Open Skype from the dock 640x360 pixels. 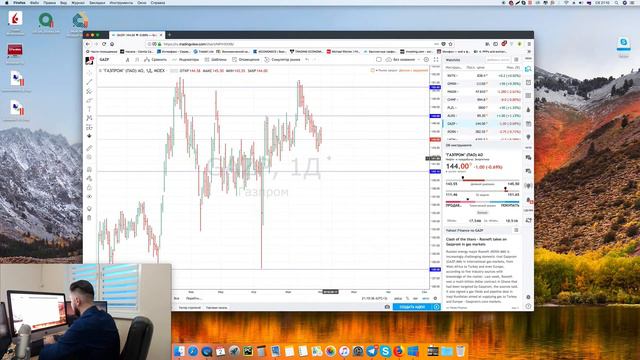385,351
